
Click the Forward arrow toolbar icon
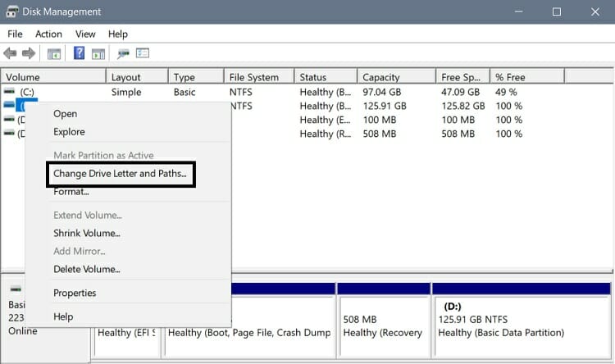point(29,54)
